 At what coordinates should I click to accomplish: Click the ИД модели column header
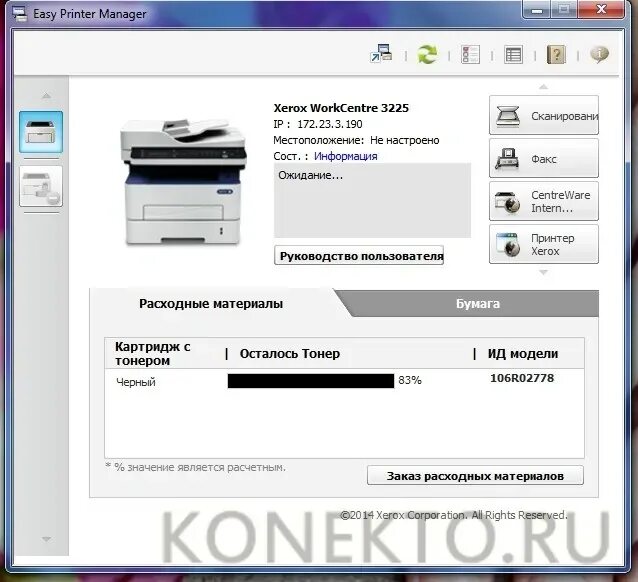(523, 354)
